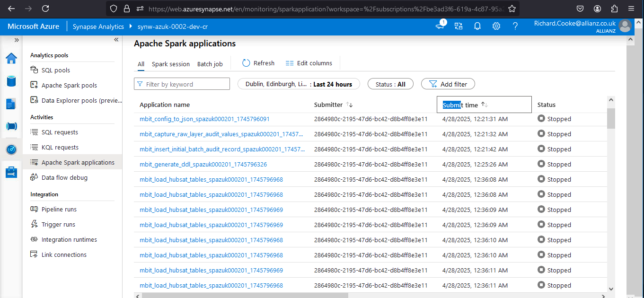
Task: Click the Add filter button
Action: (x=448, y=84)
